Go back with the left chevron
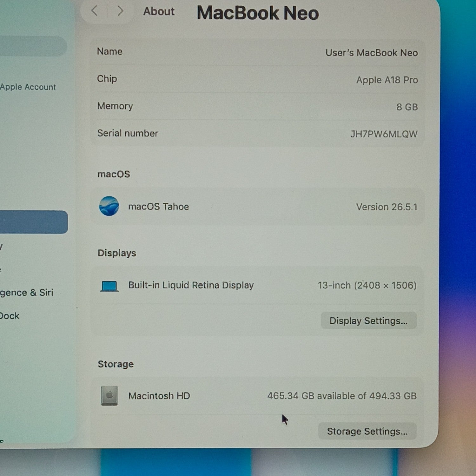476x476 pixels. coord(94,11)
